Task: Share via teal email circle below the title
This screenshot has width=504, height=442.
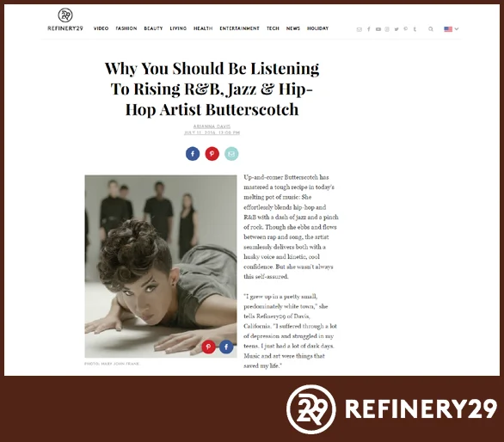Action: tap(231, 154)
